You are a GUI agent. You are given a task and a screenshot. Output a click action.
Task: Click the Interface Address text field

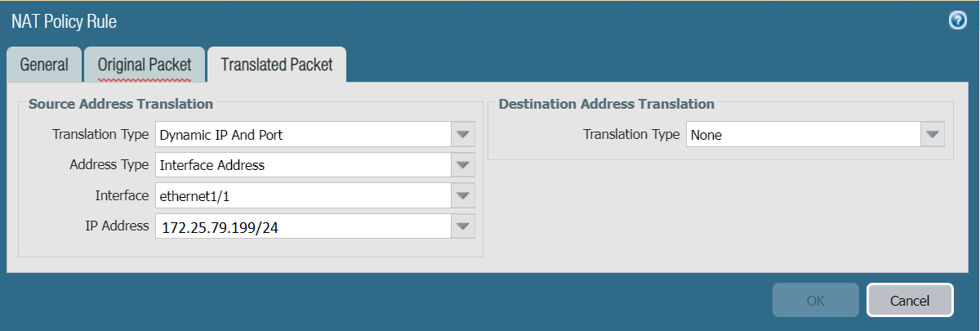pyautogui.click(x=302, y=165)
